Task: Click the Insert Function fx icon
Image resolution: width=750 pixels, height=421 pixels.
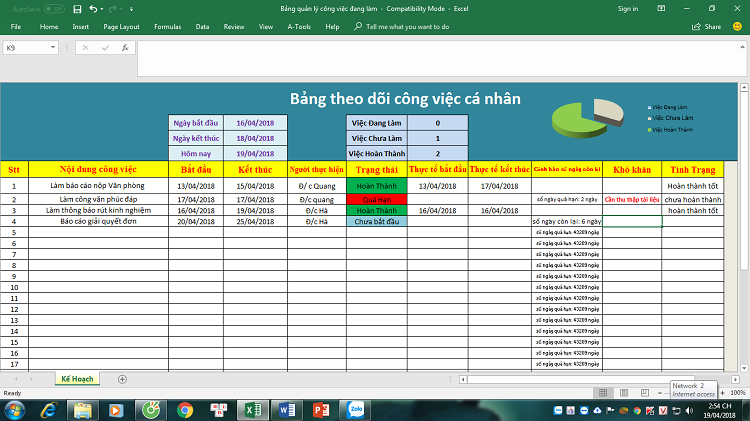Action: pyautogui.click(x=125, y=47)
